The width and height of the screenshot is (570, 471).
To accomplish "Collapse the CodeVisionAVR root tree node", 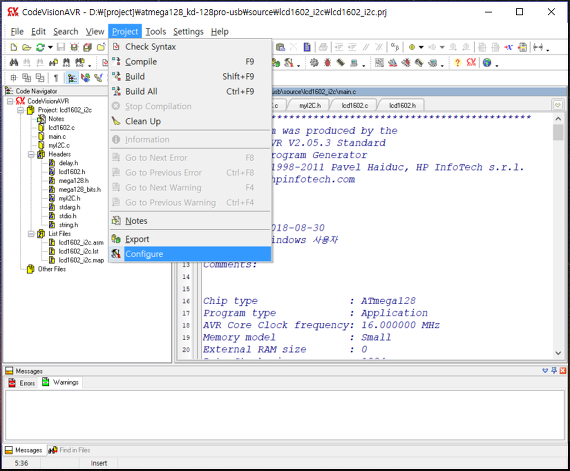I will [x=10, y=101].
